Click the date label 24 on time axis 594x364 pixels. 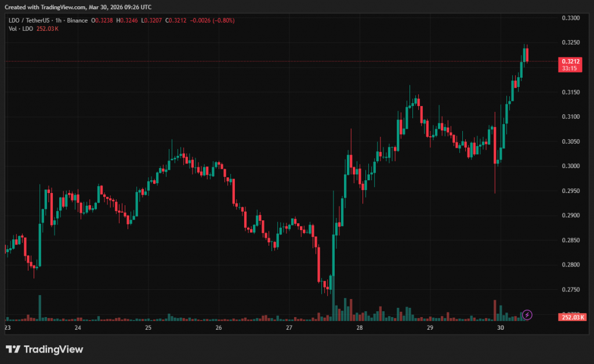[x=78, y=327]
